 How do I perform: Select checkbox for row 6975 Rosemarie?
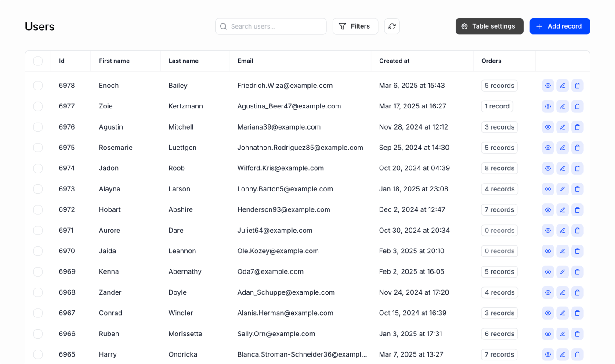pos(38,148)
